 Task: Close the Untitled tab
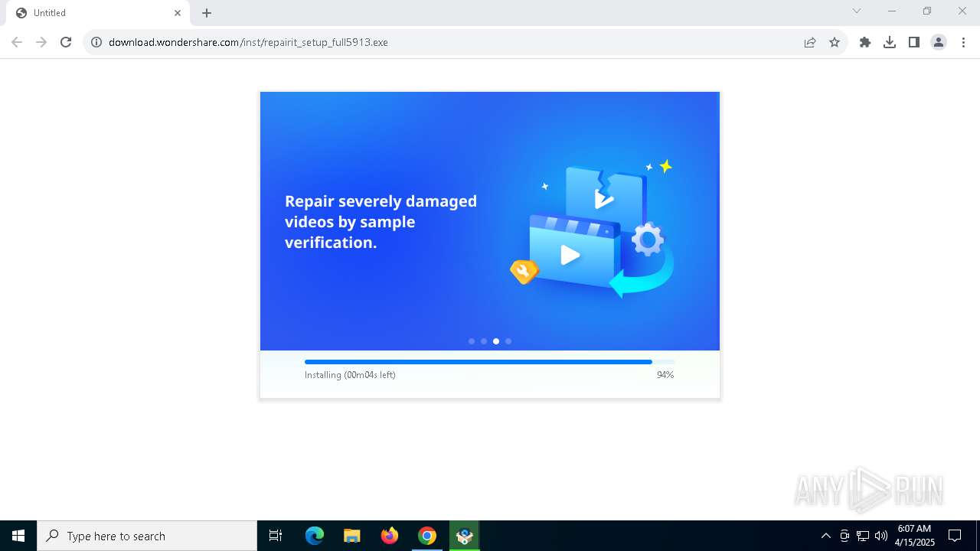click(178, 13)
